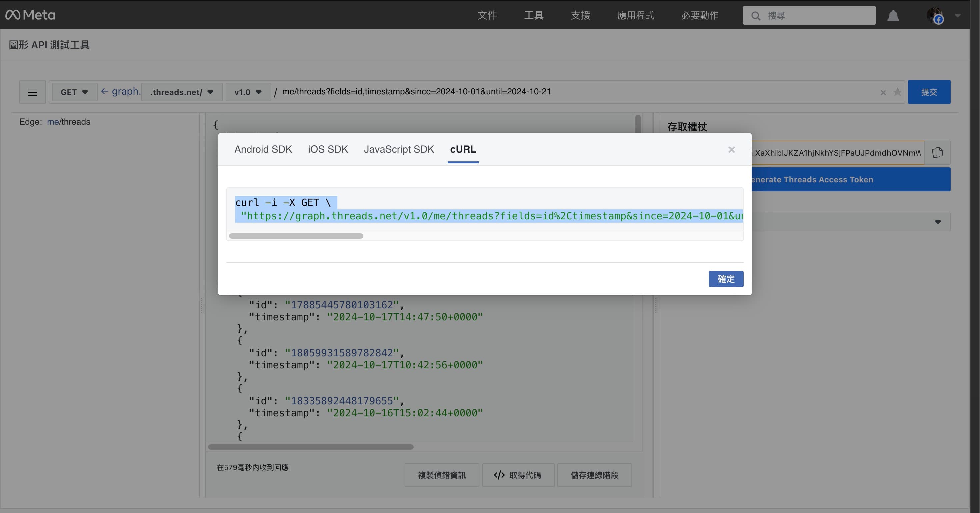
Task: Open the GET method dropdown
Action: (x=74, y=92)
